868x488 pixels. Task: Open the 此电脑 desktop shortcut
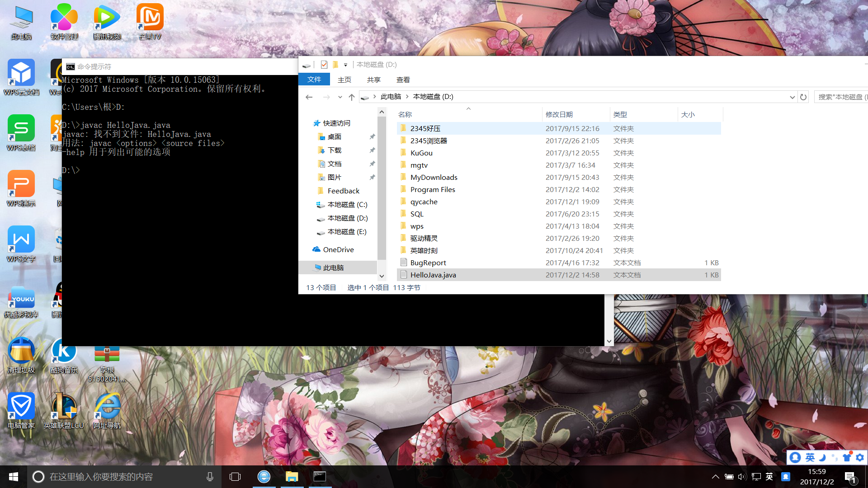[21, 22]
